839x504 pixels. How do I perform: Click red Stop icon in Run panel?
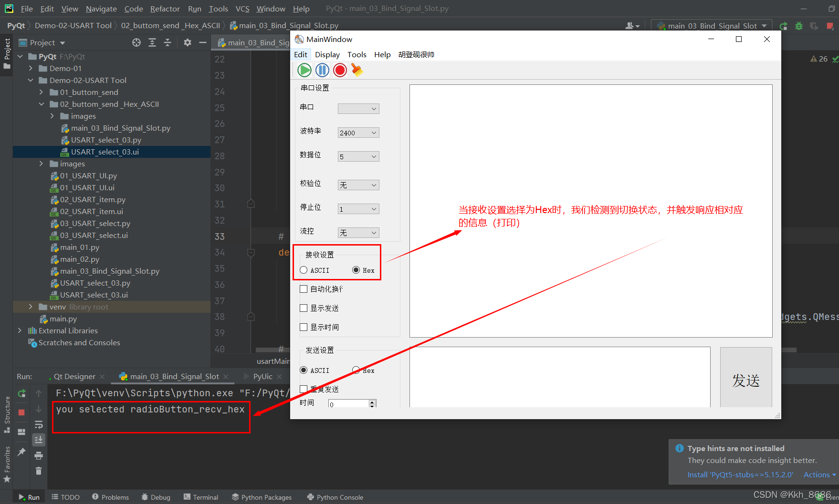21,412
